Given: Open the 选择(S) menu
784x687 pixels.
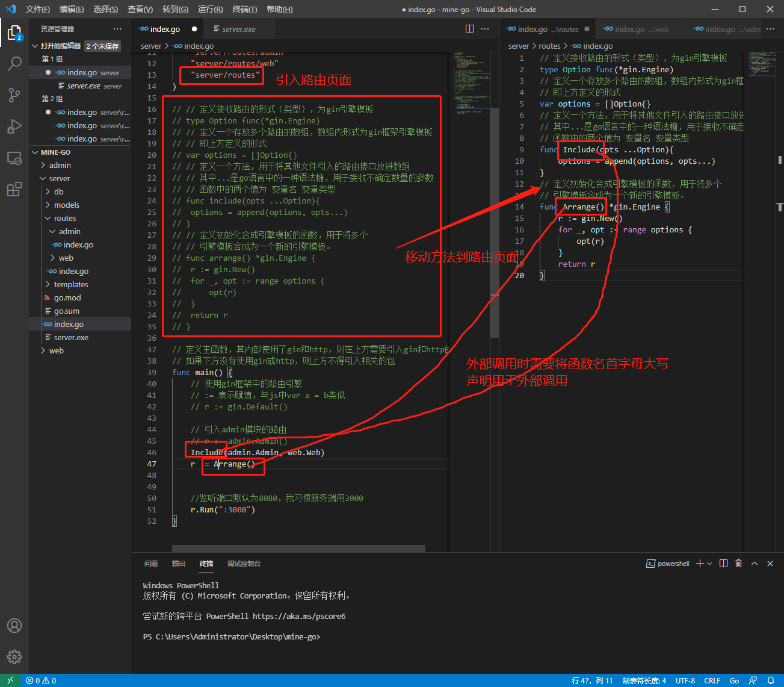Looking at the screenshot, I should pyautogui.click(x=106, y=9).
